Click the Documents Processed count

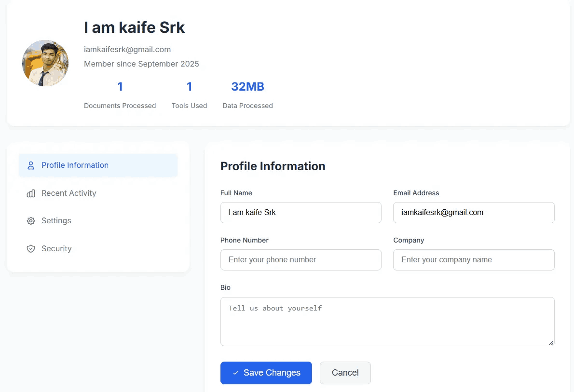point(120,87)
